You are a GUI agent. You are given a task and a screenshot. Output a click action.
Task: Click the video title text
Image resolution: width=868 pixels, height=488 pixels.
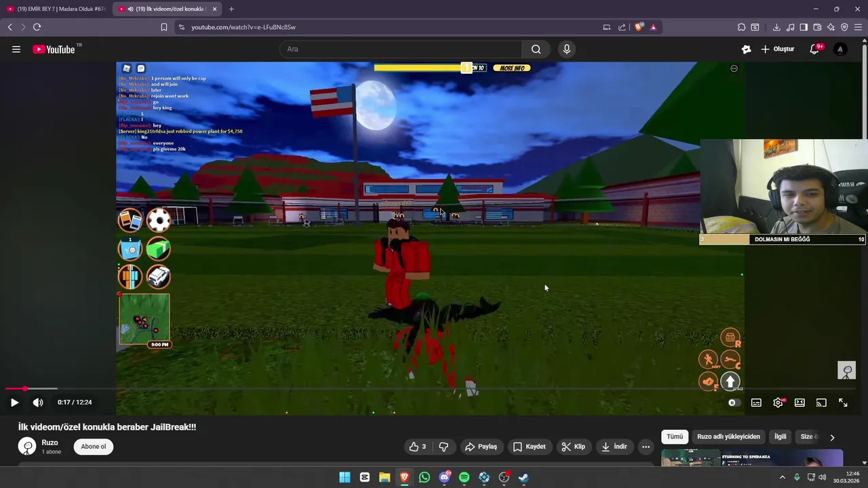(x=107, y=427)
